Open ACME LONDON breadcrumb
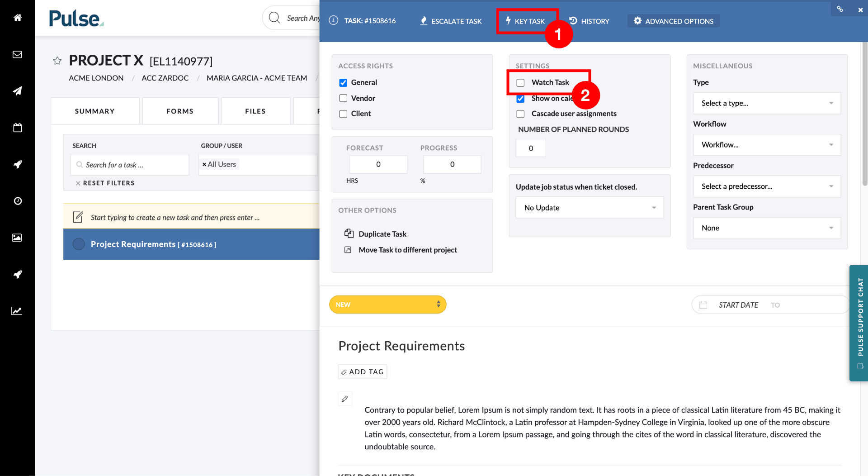868x476 pixels. (x=96, y=78)
